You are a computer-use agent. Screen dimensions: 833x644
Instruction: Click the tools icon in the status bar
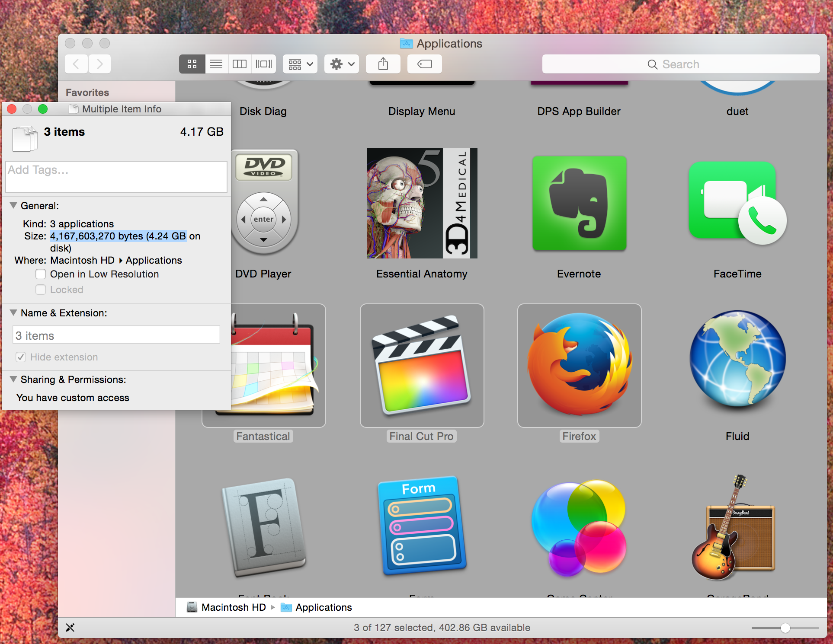[70, 628]
